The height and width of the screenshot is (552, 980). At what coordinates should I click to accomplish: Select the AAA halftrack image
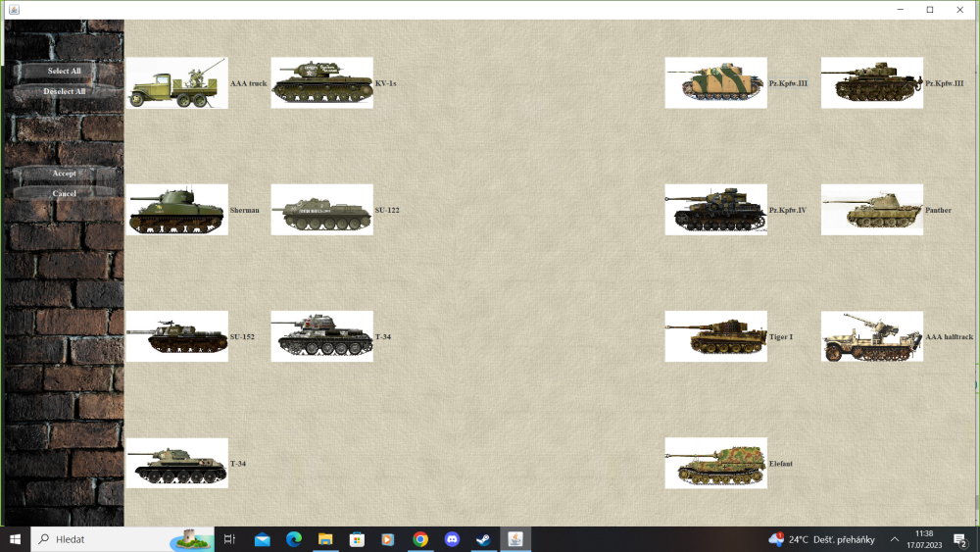coord(872,336)
